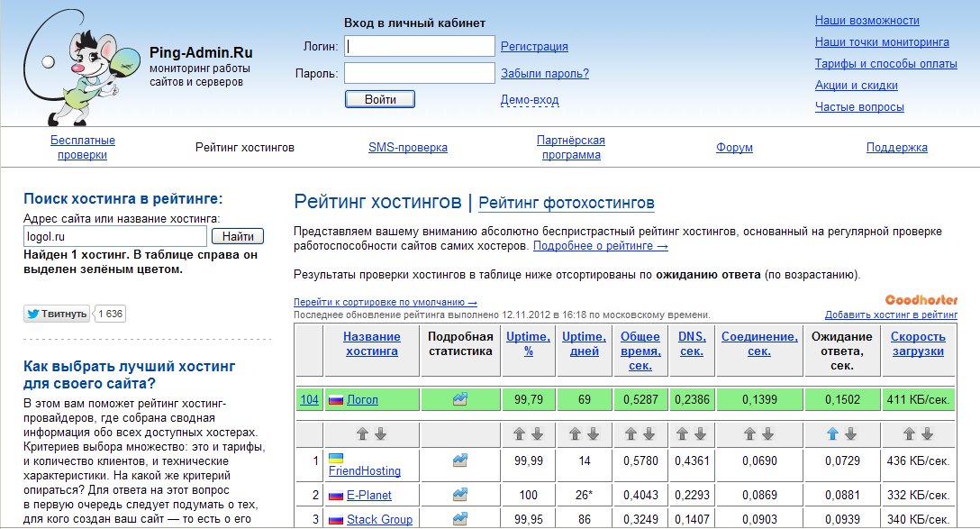Open the Регистрация link
This screenshot has width=980, height=529.
coord(534,46)
